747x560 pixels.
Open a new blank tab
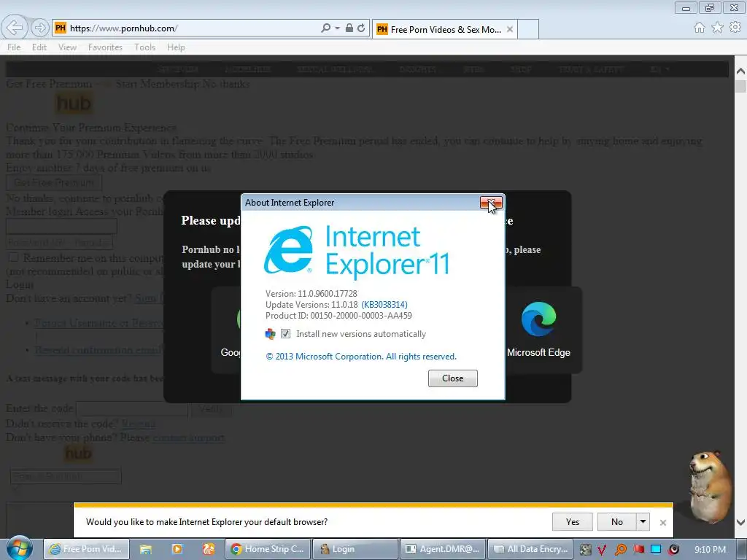(x=528, y=29)
